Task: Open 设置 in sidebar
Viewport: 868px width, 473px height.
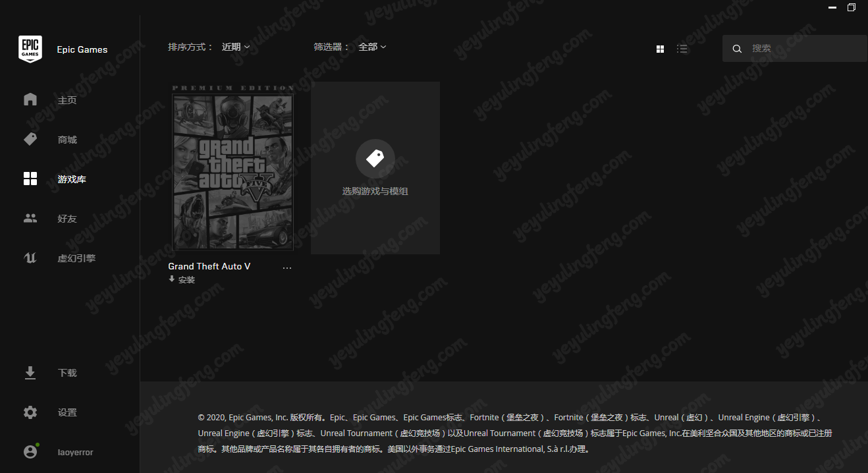Action: tap(67, 412)
